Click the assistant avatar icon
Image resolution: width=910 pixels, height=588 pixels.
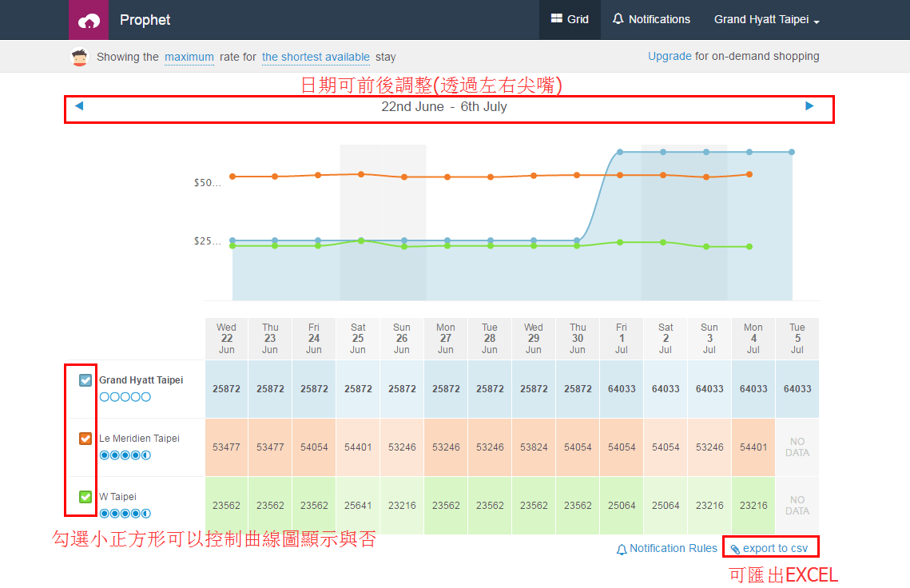click(80, 57)
